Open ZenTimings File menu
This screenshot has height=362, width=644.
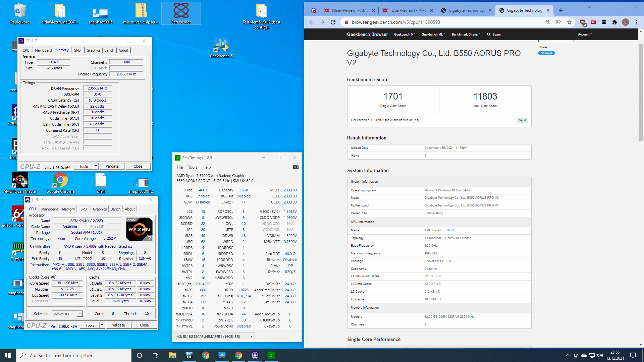[180, 167]
